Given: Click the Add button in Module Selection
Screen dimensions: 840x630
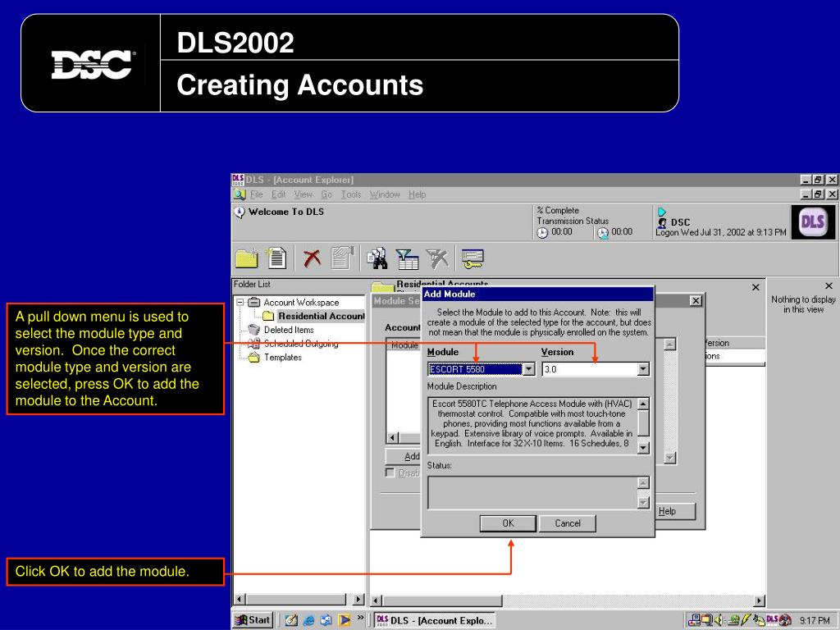Looking at the screenshot, I should [404, 456].
